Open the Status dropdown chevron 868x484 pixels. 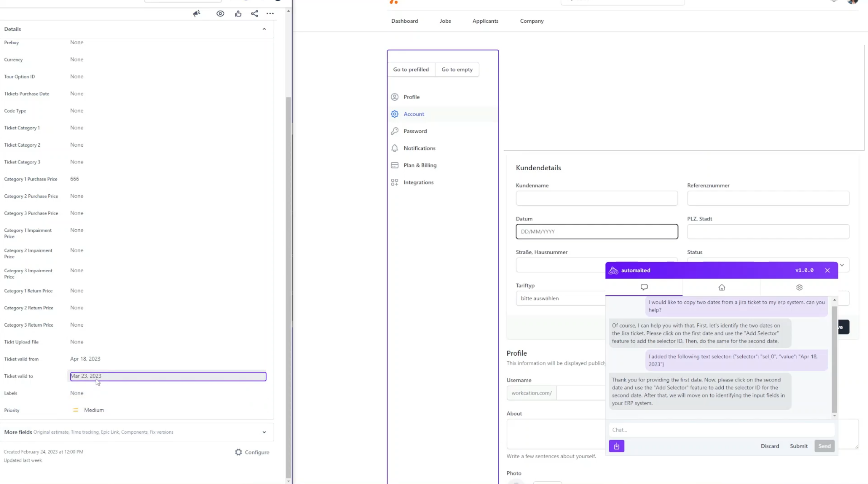(842, 265)
